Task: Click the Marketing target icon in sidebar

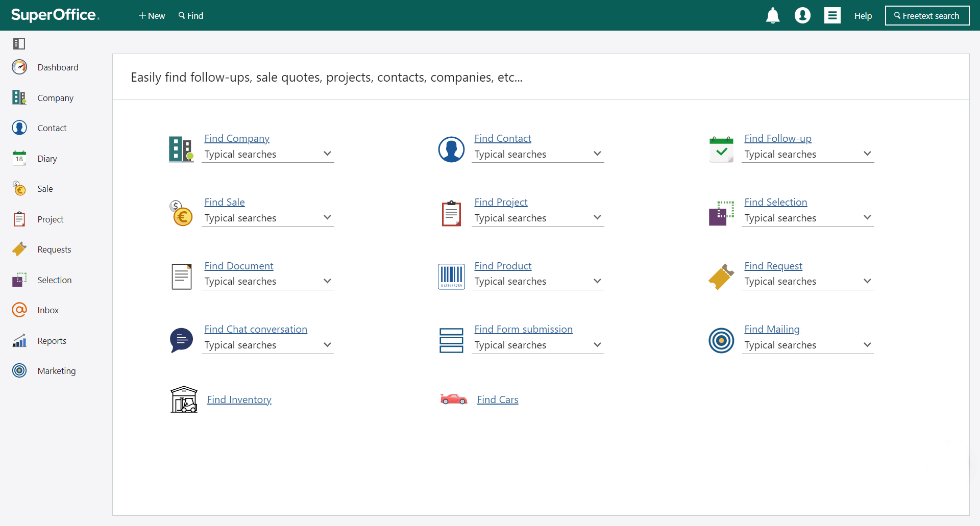Action: [19, 370]
